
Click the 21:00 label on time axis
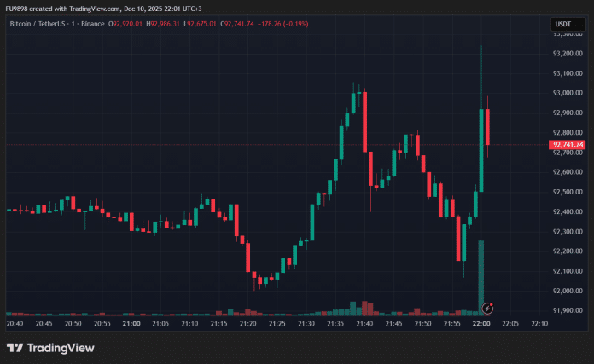coord(131,324)
